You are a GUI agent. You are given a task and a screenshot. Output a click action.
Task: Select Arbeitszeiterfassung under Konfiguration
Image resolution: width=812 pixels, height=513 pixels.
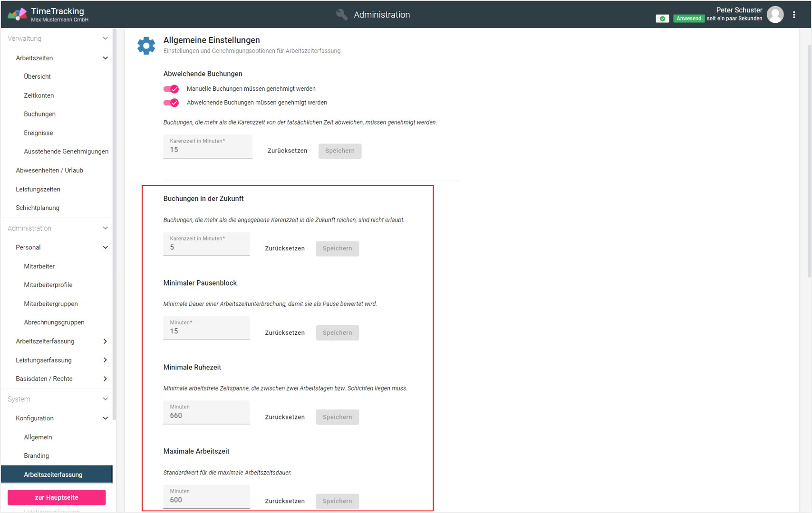pos(57,475)
